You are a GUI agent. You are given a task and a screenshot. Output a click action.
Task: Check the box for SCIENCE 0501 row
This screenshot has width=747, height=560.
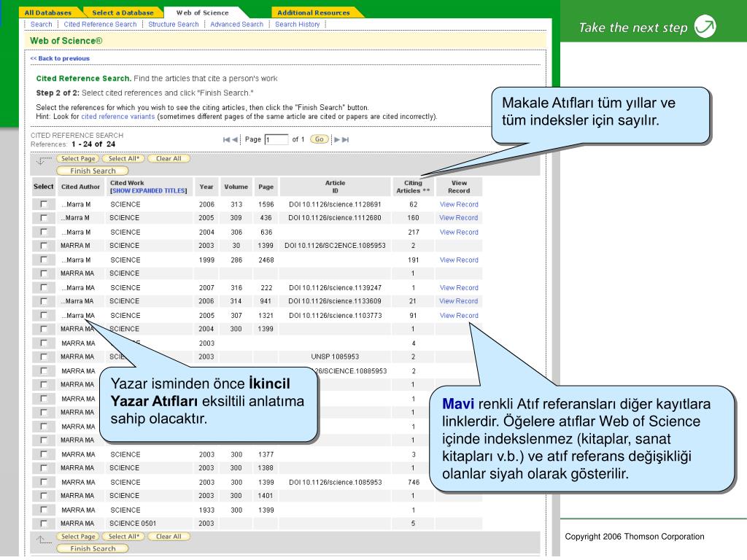click(x=44, y=524)
